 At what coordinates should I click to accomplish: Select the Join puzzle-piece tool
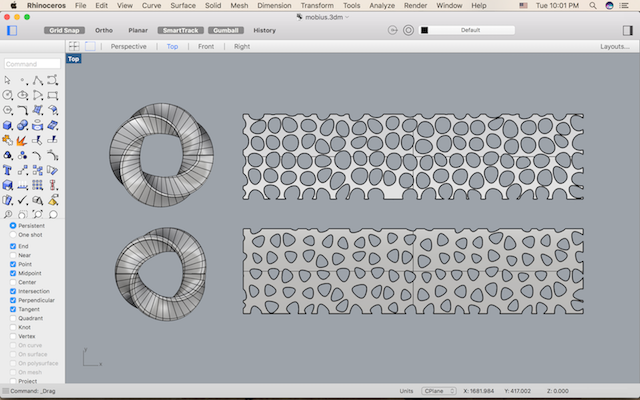coord(7,140)
